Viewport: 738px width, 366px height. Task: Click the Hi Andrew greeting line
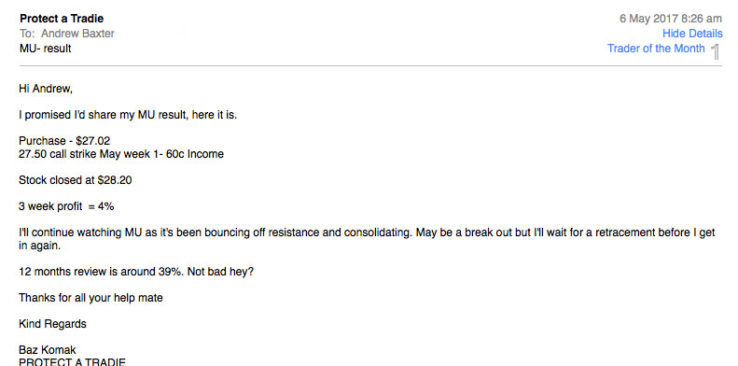(46, 88)
